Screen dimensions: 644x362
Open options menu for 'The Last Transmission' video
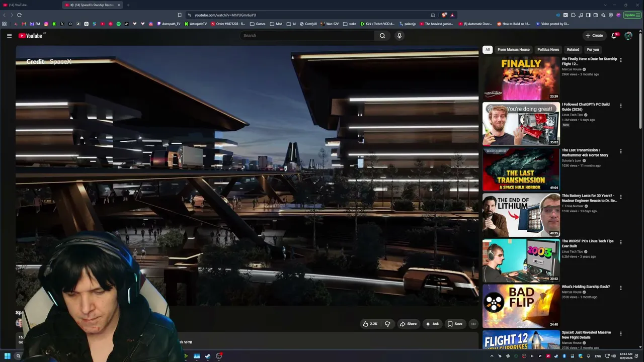pyautogui.click(x=621, y=151)
